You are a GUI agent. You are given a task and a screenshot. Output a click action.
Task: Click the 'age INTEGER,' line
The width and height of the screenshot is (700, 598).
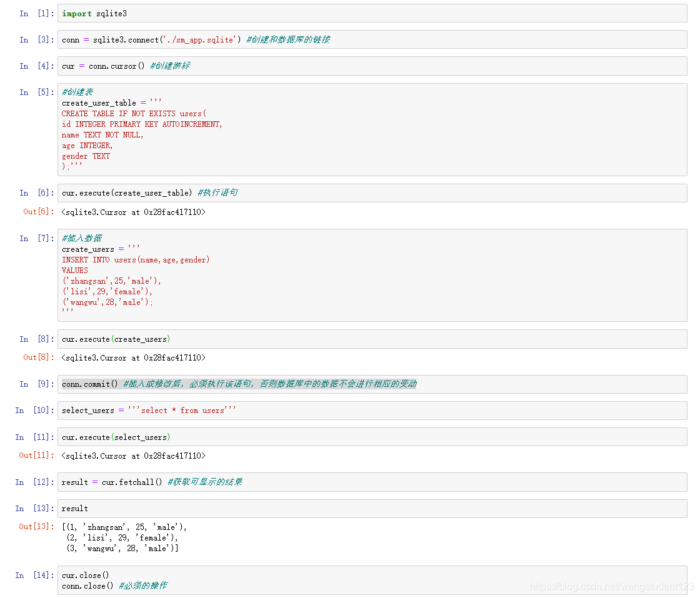coord(87,146)
